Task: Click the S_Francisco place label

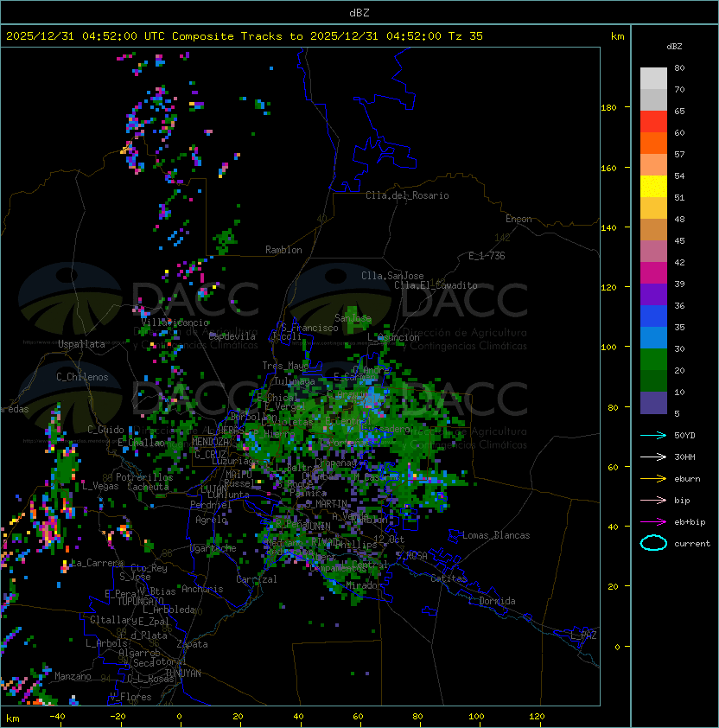Action: [x=309, y=328]
